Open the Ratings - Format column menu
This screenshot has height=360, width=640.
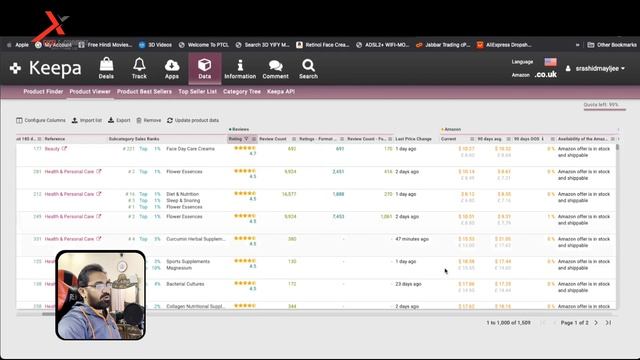click(x=342, y=139)
